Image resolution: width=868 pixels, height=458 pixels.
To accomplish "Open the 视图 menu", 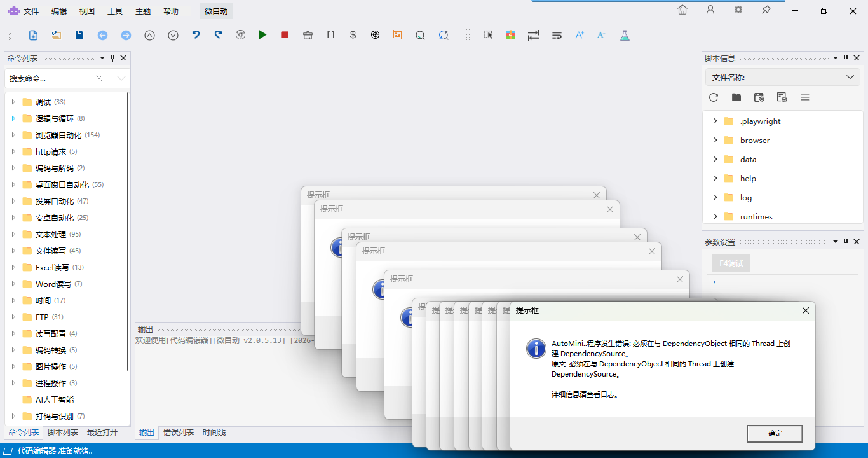I will (87, 11).
